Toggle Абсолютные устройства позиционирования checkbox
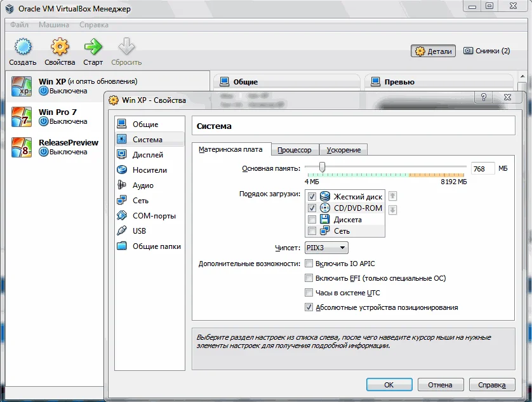This screenshot has height=402, width=532. (x=309, y=307)
